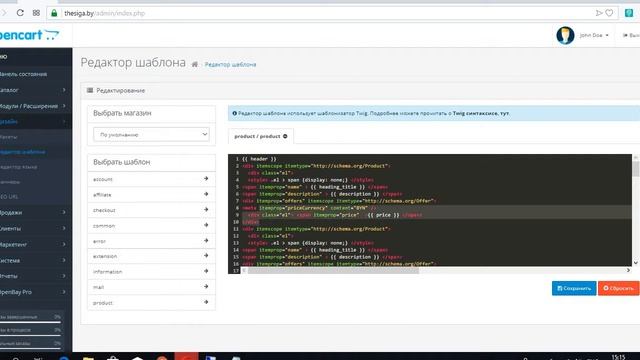Click the horizontal scroll right arrow
This screenshot has height=360, width=640.
(x=628, y=270)
